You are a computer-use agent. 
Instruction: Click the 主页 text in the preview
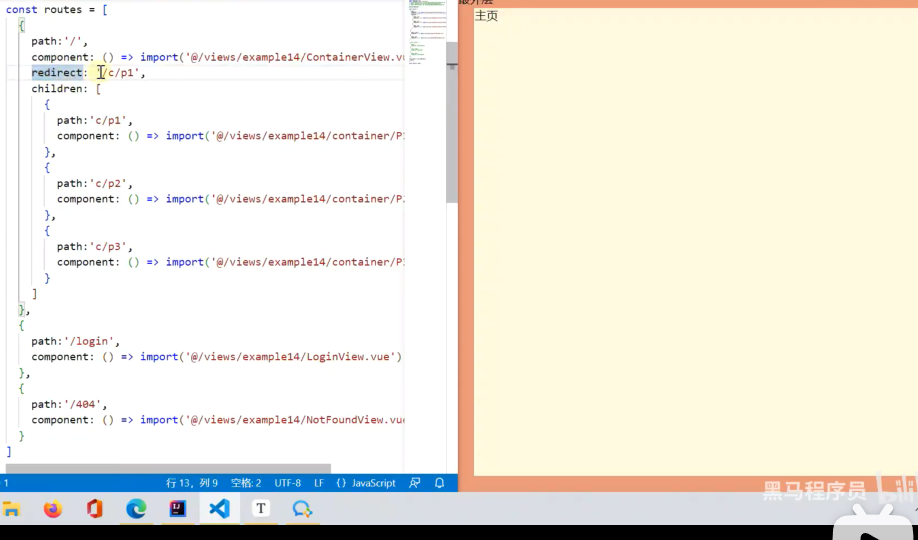pyautogui.click(x=486, y=16)
